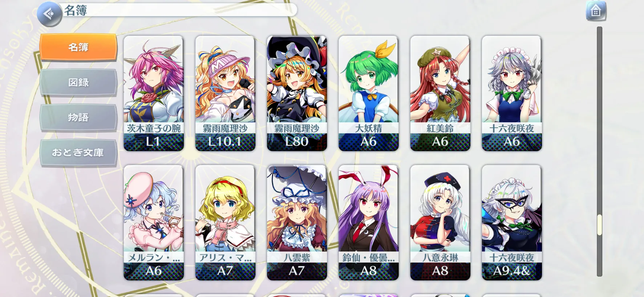Select the 名簿 tab
Viewport: 644px width, 297px height.
[78, 47]
